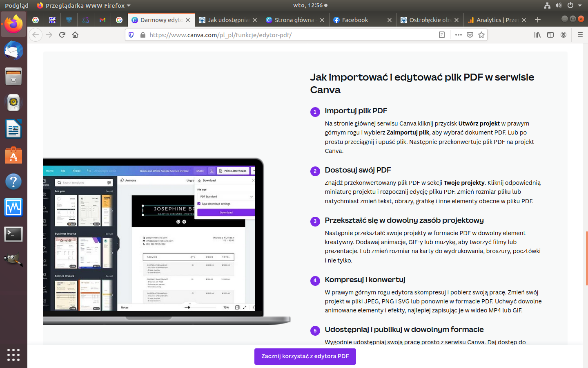Viewport: 588px width, 368px height.
Task: Click the 'Importuj plik PDF' step title
Action: pyautogui.click(x=356, y=111)
